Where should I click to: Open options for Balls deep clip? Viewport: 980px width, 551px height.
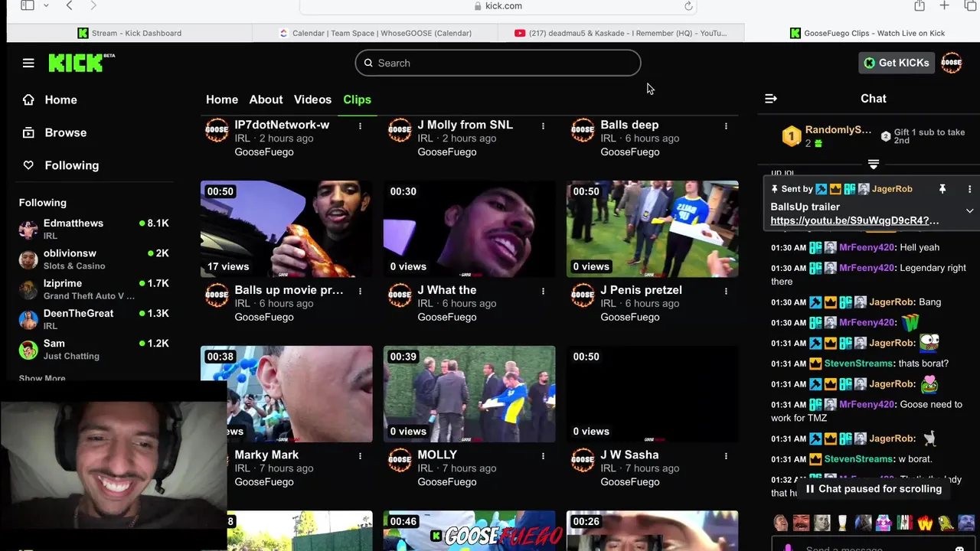[x=726, y=126]
